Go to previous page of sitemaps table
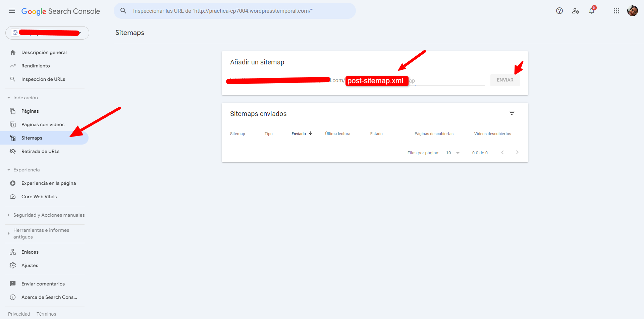Image resolution: width=644 pixels, height=319 pixels. click(502, 152)
